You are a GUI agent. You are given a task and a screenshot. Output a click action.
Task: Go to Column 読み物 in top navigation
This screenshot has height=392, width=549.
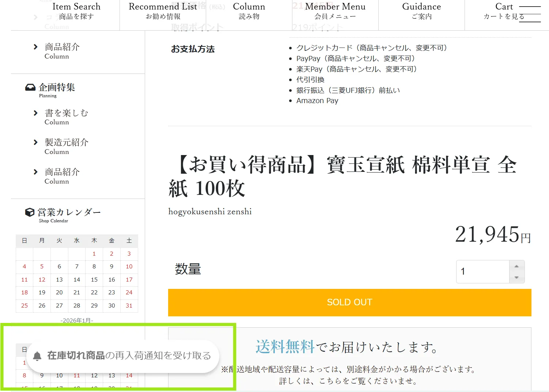pyautogui.click(x=249, y=11)
